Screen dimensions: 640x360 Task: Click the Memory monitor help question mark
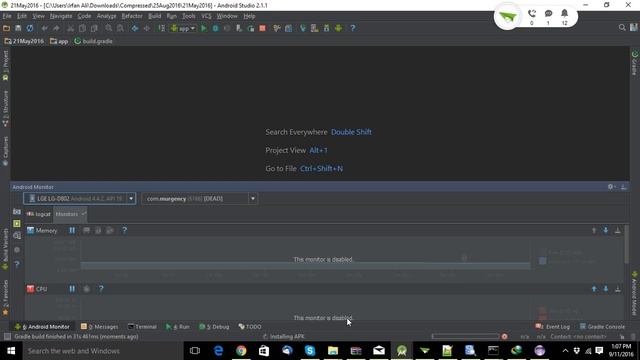[x=124, y=231]
